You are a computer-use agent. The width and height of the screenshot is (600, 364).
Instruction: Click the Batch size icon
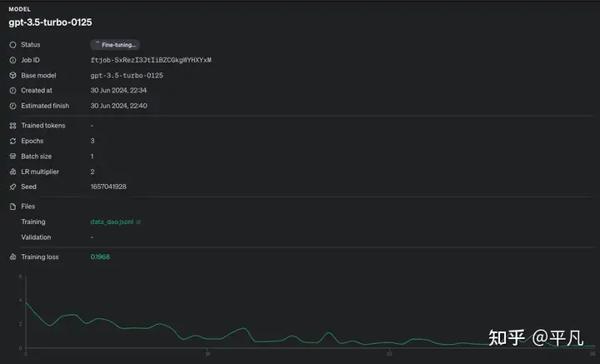click(x=12, y=157)
